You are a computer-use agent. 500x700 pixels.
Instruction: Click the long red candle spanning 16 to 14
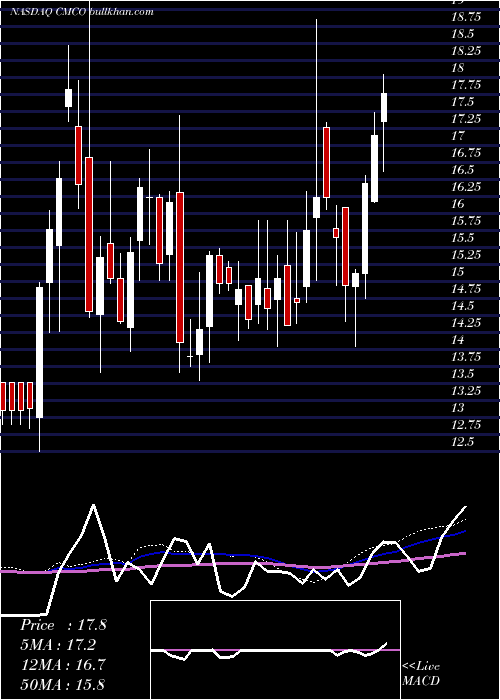(180, 267)
